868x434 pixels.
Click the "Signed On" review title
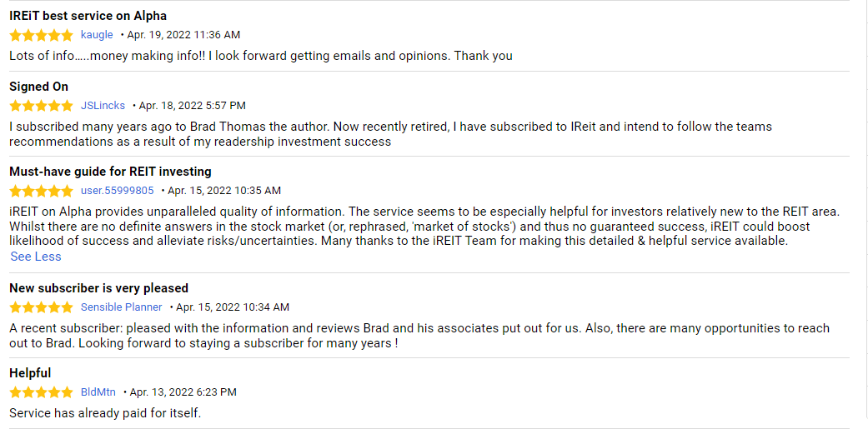tap(38, 87)
